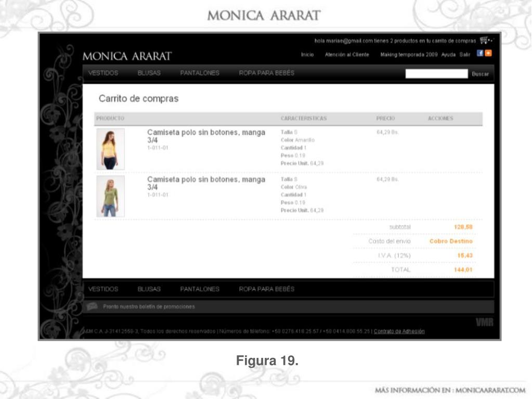The height and width of the screenshot is (399, 532).
Task: Click the PRODUCTO column header
Action: [x=110, y=119]
